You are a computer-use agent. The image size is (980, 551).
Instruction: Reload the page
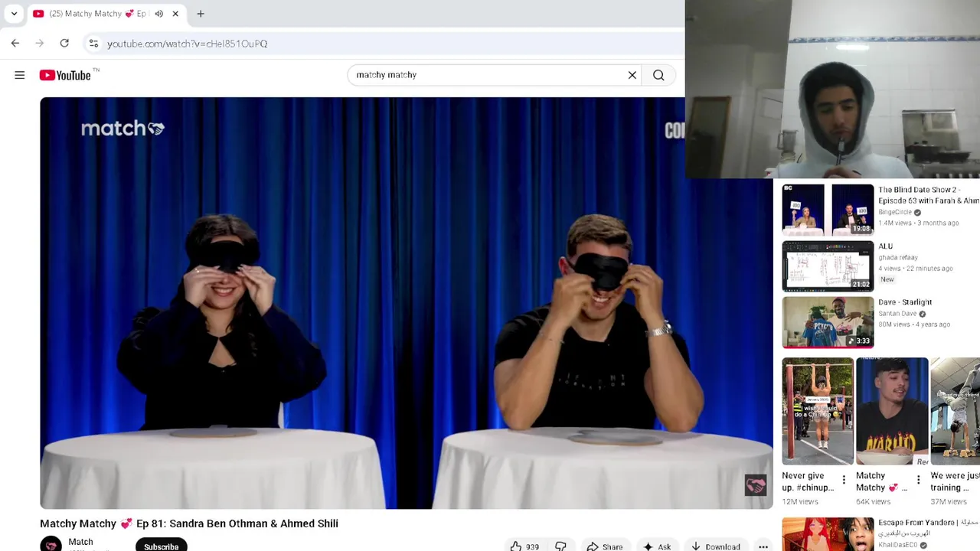(x=64, y=44)
